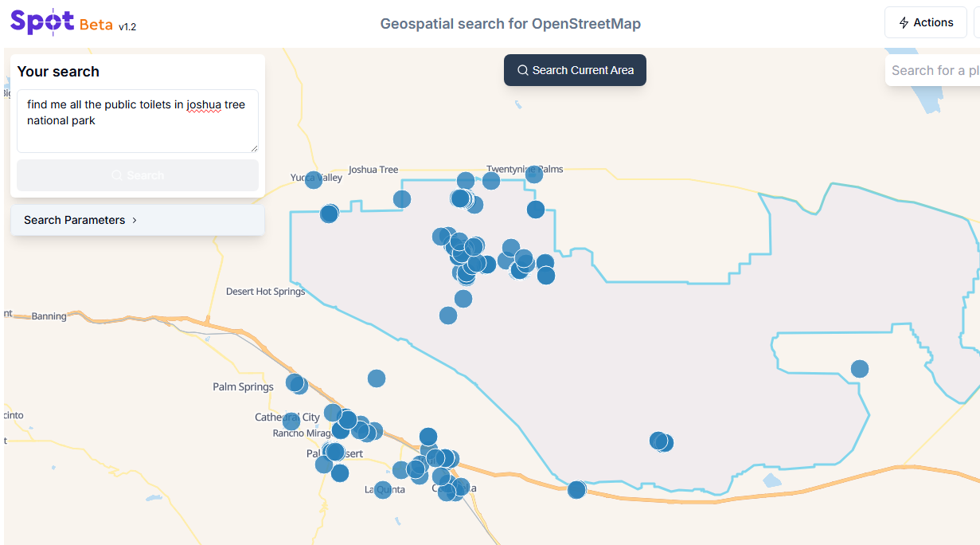The height and width of the screenshot is (545, 980).
Task: Click the Joshua Tree town label
Action: click(373, 170)
